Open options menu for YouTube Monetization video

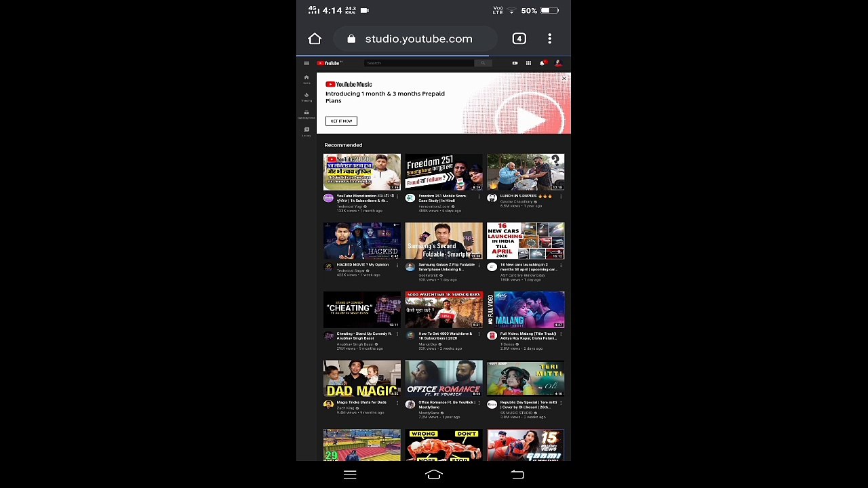click(x=397, y=197)
